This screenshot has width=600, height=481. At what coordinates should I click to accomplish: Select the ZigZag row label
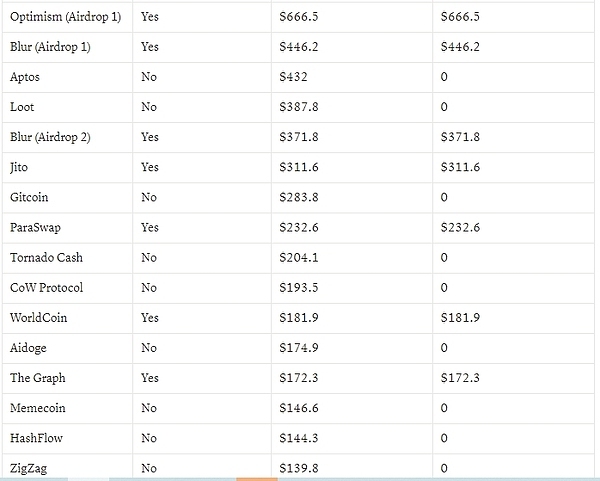[28, 467]
